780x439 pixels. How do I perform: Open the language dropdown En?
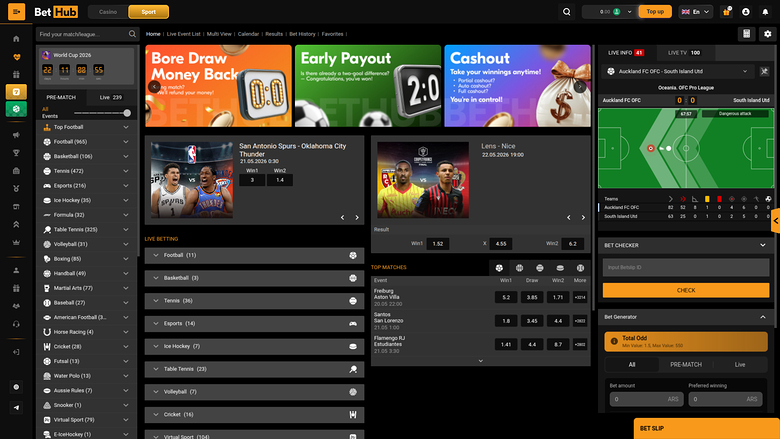pos(695,12)
